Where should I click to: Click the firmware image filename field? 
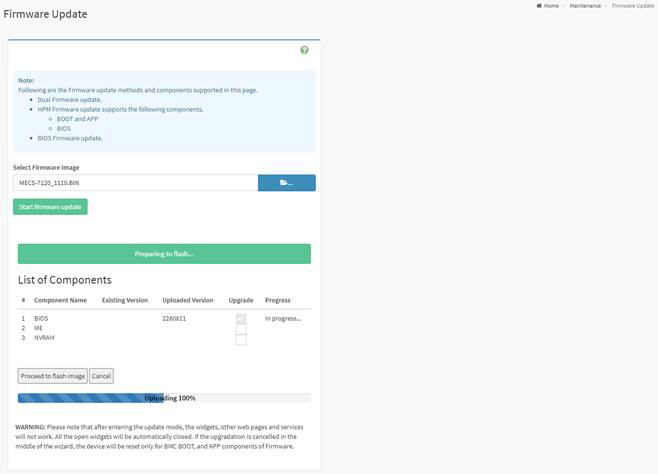tap(135, 183)
